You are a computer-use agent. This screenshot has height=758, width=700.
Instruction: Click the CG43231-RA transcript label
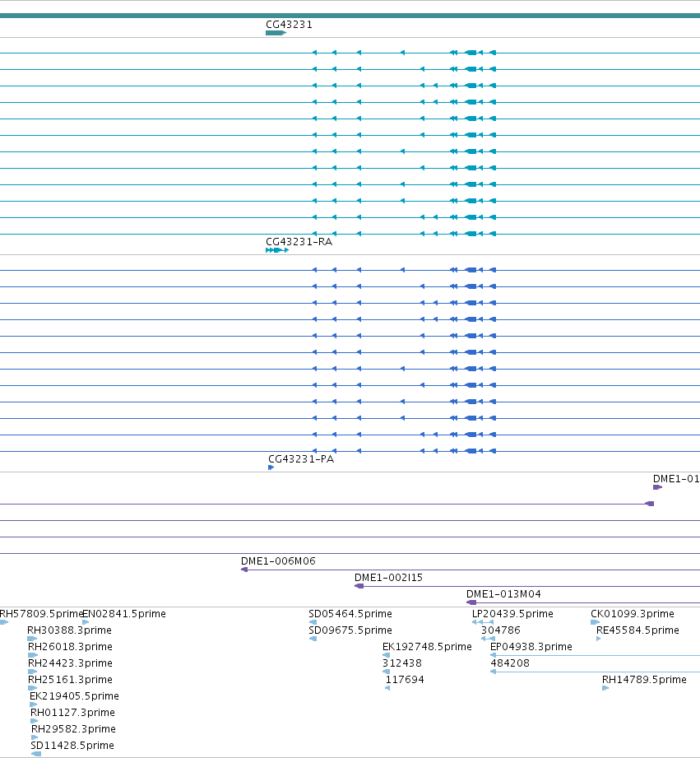(x=299, y=242)
